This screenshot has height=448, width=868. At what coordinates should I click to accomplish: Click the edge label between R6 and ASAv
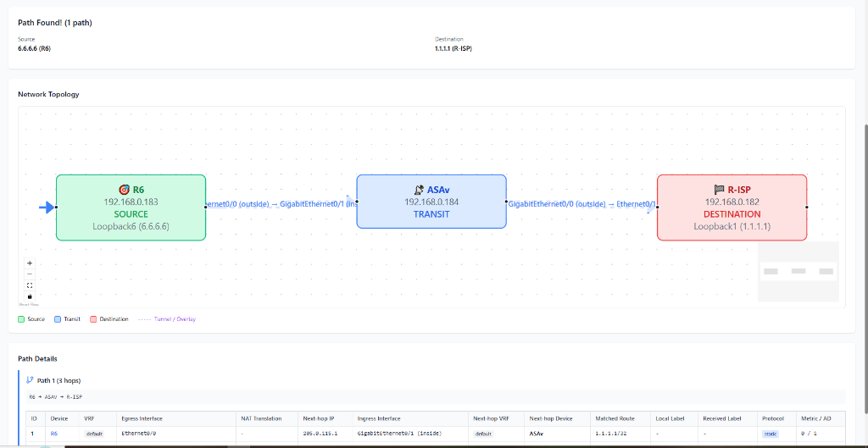tap(281, 204)
